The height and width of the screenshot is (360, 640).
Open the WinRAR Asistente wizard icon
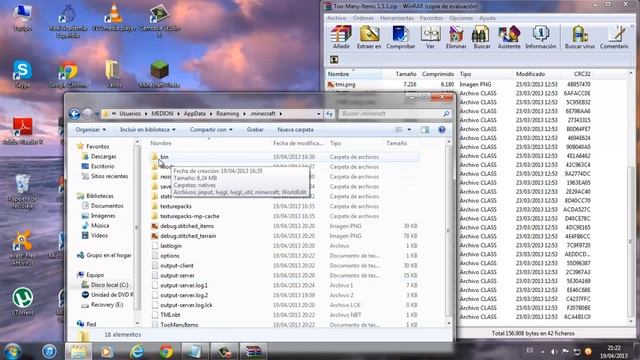click(509, 37)
